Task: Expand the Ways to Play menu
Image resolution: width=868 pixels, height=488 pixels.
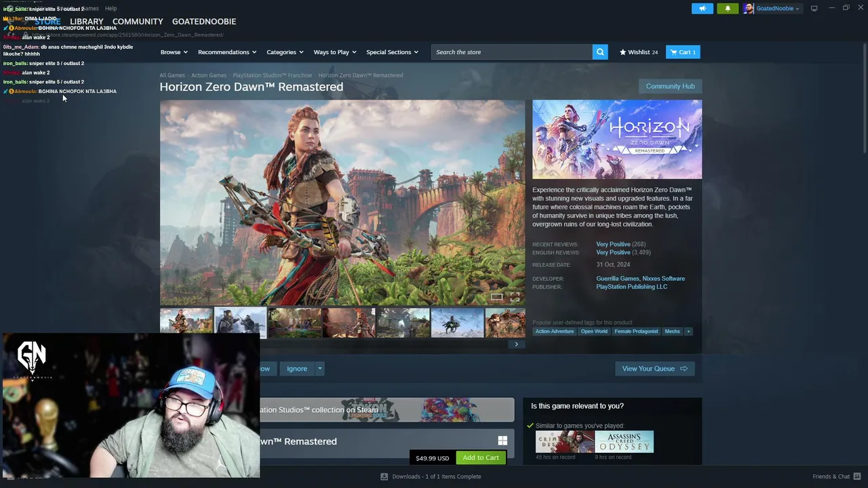Action: [x=335, y=52]
